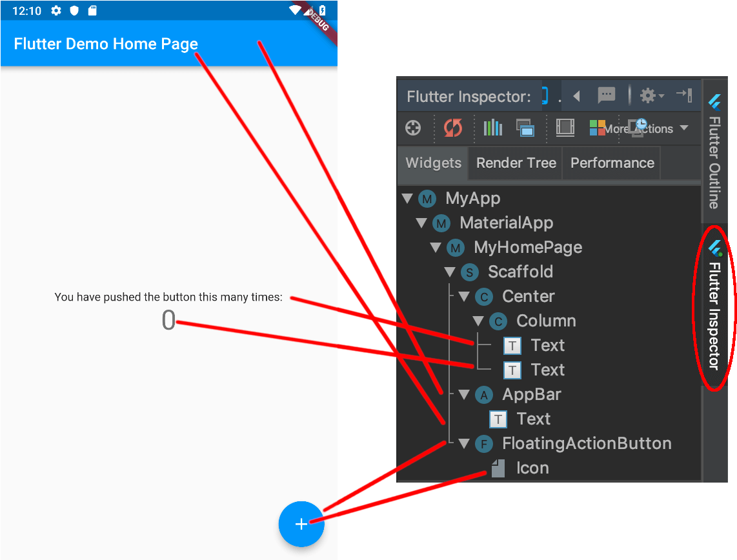737x560 pixels.
Task: Click the back triangle in inspector header
Action: tap(577, 96)
